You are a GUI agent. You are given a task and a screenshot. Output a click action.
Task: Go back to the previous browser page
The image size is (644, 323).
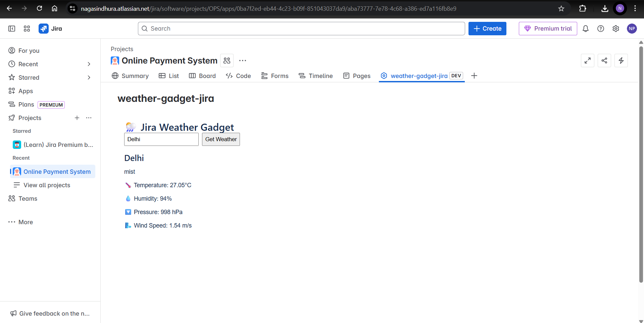coord(9,8)
